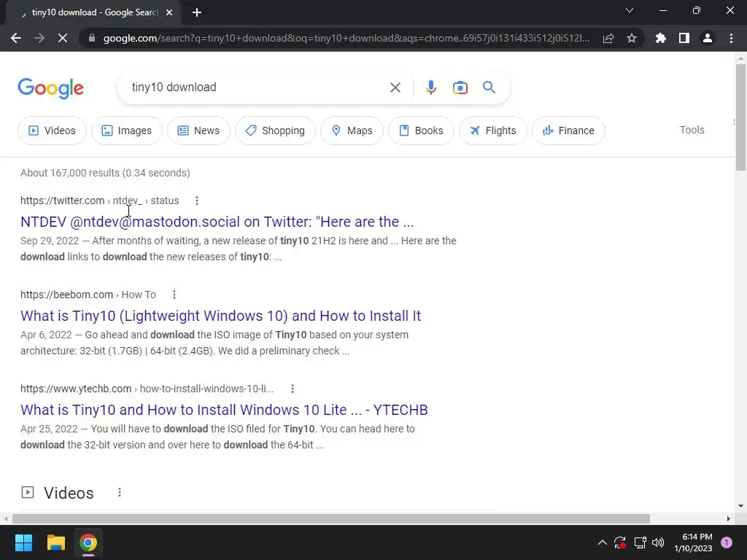Open the Extensions puzzle icon
The width and height of the screenshot is (747, 560).
pos(661,38)
